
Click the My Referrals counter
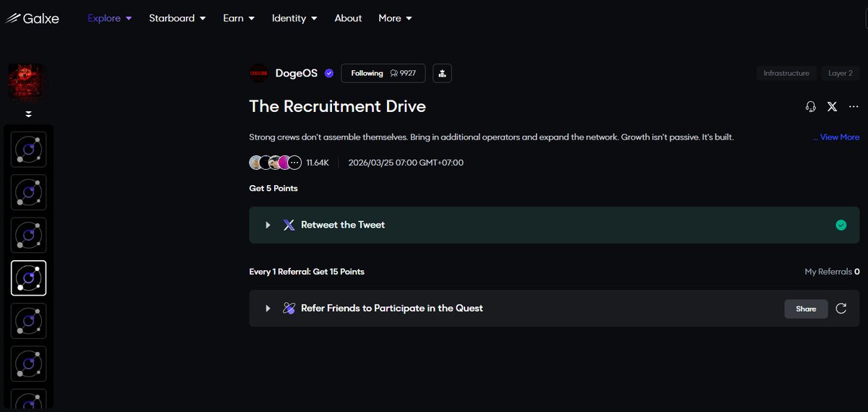(833, 272)
